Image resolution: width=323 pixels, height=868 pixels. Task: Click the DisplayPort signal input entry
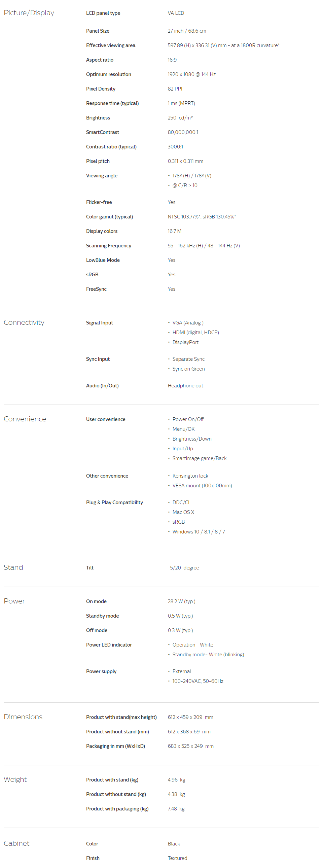[186, 342]
